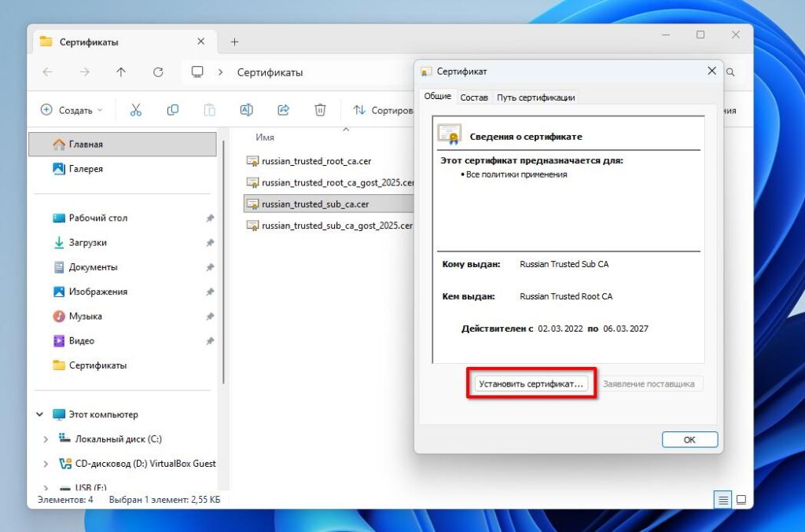Click Выбран 1 элемент: 2,55 КБ status text

(x=165, y=500)
